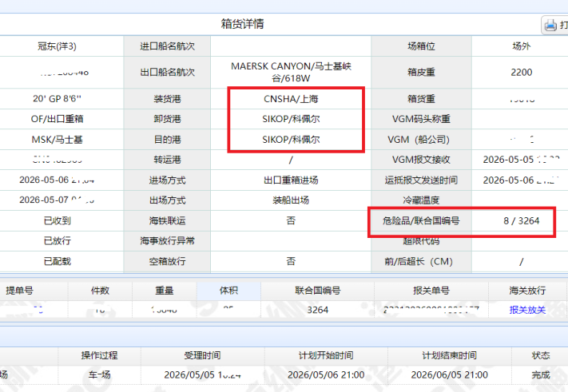Click the MSK/马士基 carrier cell
The height and width of the screenshot is (392, 568).
point(57,140)
